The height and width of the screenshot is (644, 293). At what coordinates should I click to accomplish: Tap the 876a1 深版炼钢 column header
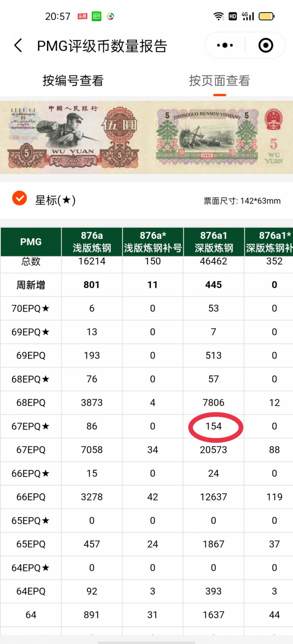[213, 242]
